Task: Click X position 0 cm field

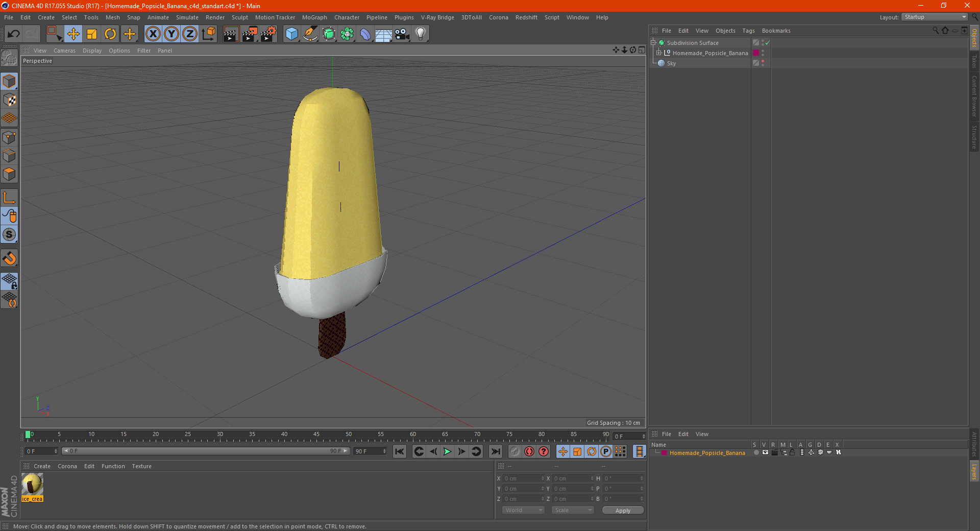Action: click(524, 478)
